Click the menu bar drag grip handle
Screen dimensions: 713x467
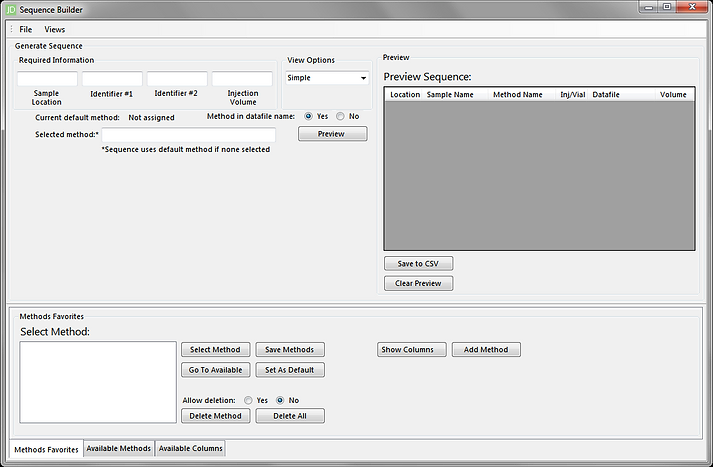[x=12, y=30]
